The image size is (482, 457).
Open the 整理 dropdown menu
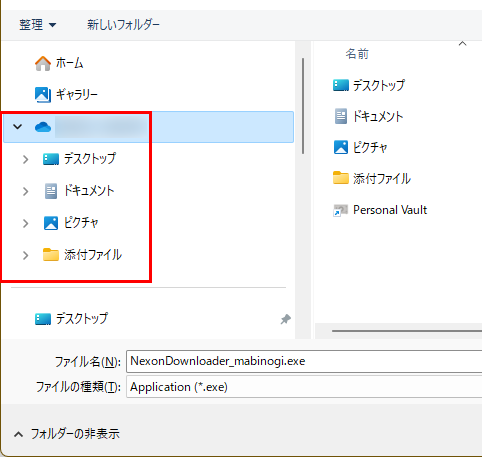37,25
